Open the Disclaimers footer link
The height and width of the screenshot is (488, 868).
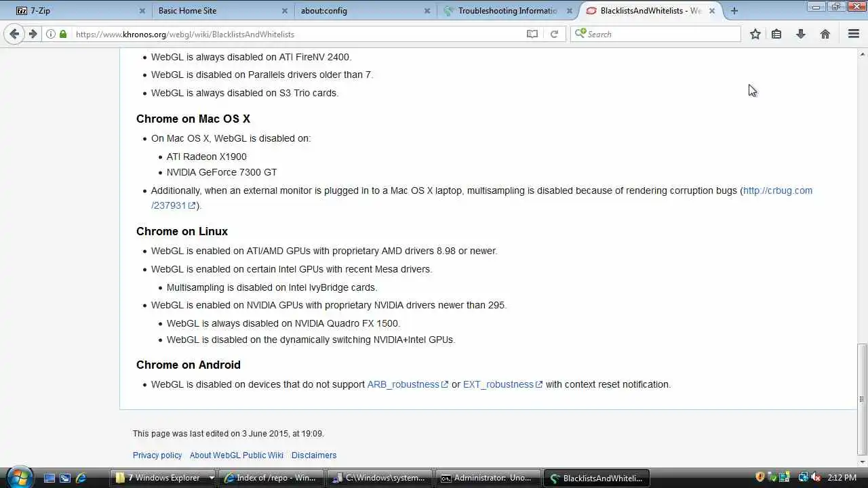pos(314,455)
